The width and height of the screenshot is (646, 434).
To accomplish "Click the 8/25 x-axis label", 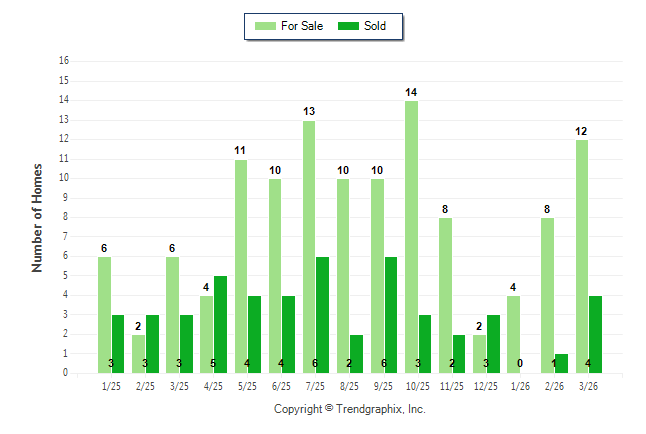I will coord(350,385).
